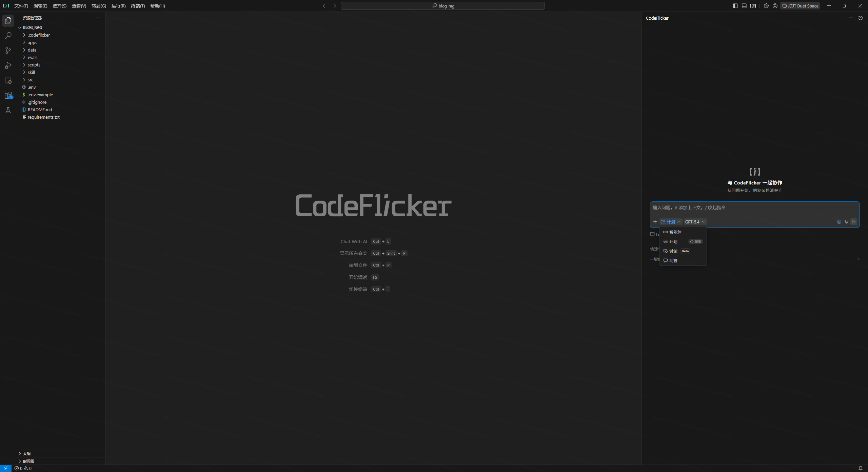Screen dimensions: 868x472
Task: Open the Search view in activity bar
Action: point(8,36)
